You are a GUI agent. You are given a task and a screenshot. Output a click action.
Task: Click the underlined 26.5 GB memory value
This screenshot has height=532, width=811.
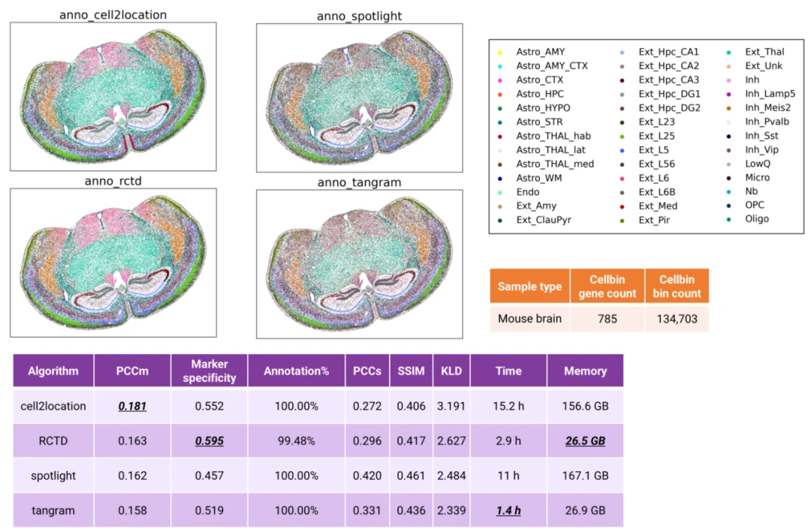click(x=585, y=441)
